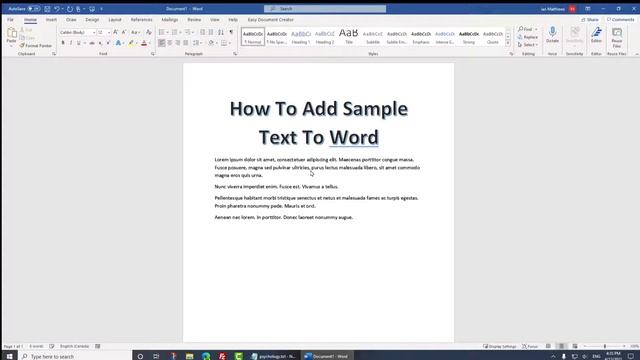Apply the Title style
The image size is (640, 360).
(349, 37)
